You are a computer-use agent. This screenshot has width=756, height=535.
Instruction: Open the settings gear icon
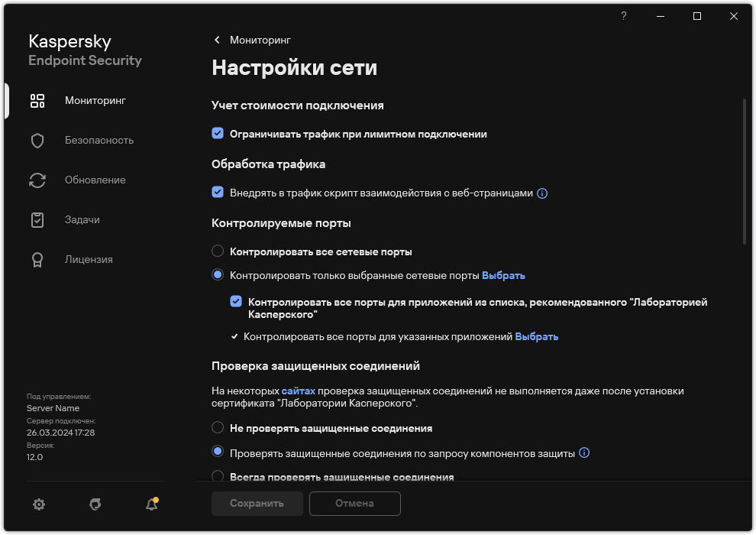coord(38,504)
